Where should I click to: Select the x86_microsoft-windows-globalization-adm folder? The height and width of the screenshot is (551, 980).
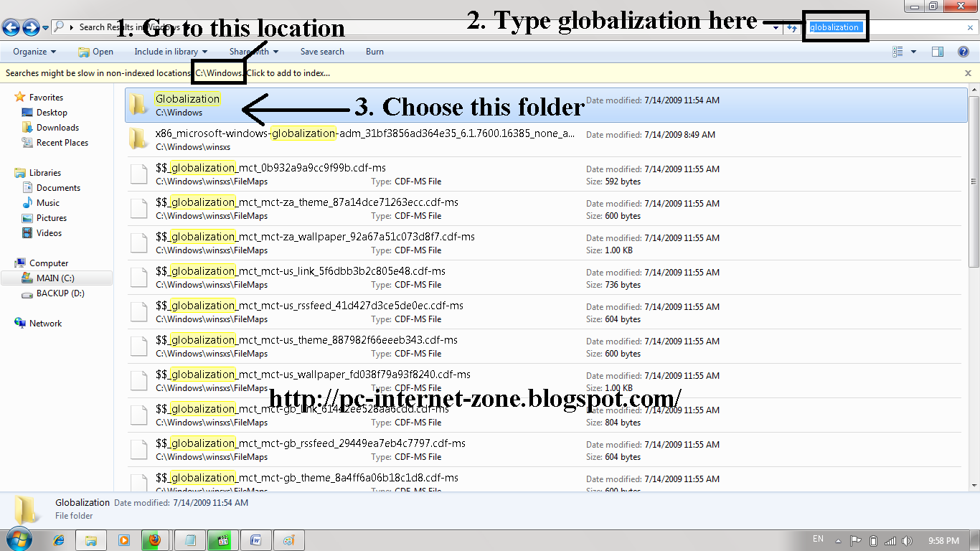click(x=546, y=140)
